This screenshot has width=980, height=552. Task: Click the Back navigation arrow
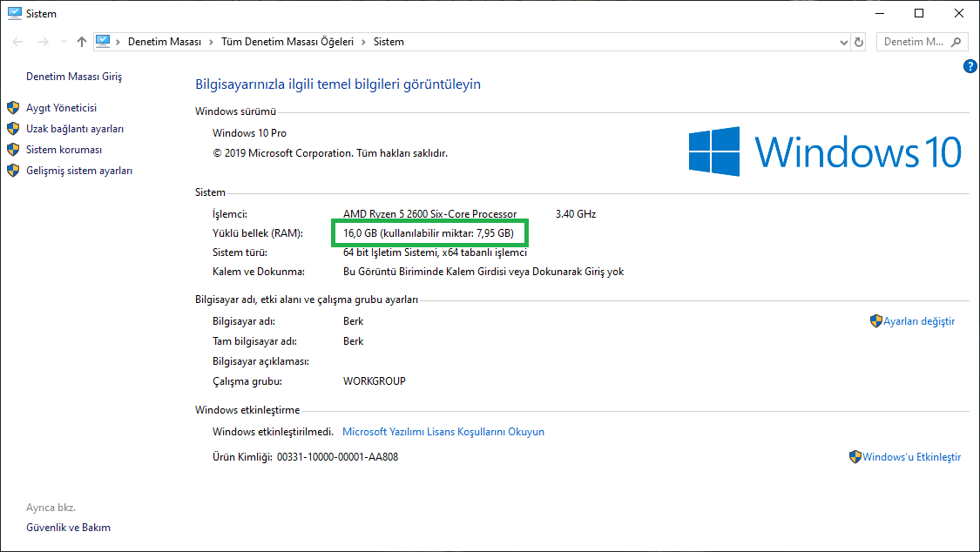pos(17,42)
